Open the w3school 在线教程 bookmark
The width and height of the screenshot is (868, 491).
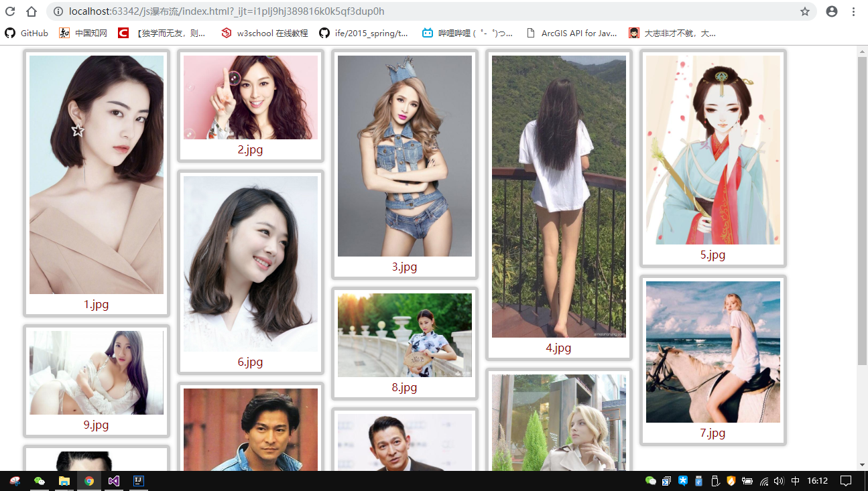point(265,33)
